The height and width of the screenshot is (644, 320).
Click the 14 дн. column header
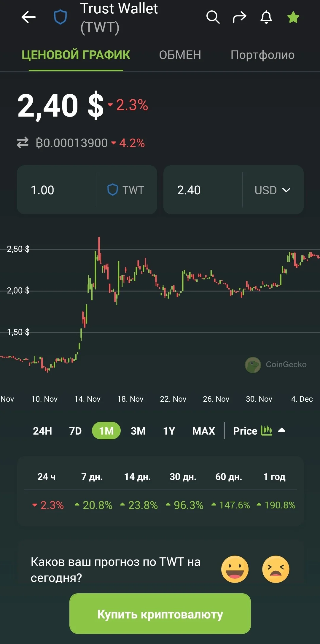(x=137, y=477)
